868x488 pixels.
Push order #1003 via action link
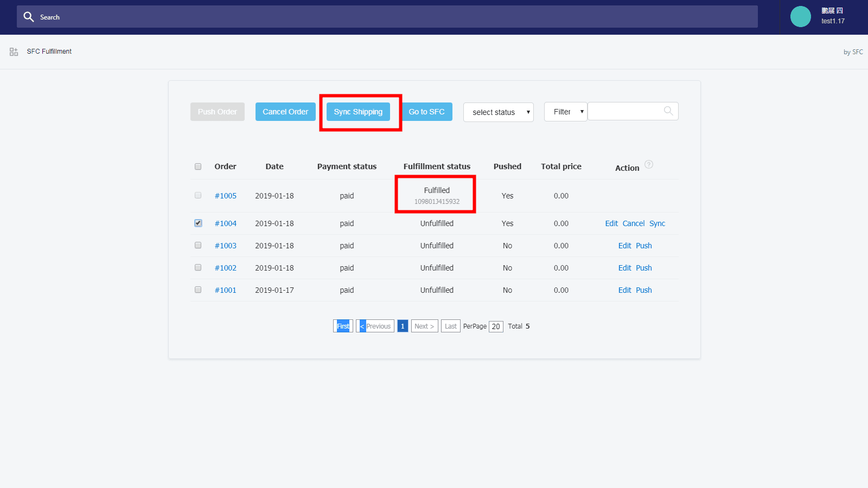click(643, 246)
